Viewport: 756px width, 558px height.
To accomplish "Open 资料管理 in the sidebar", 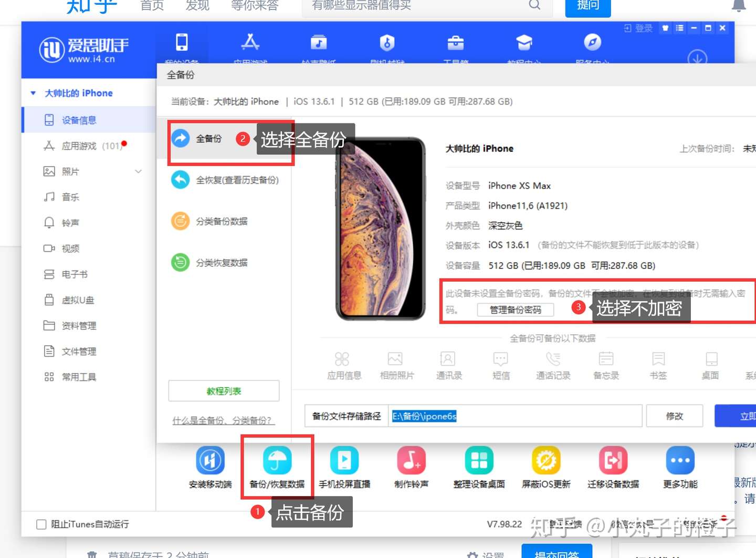I will [89, 326].
